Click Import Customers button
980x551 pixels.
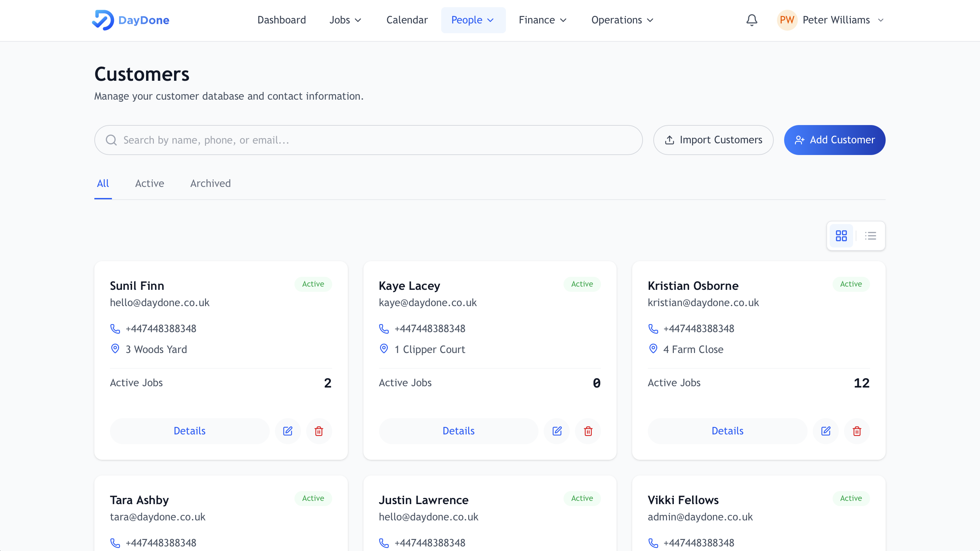click(x=713, y=140)
